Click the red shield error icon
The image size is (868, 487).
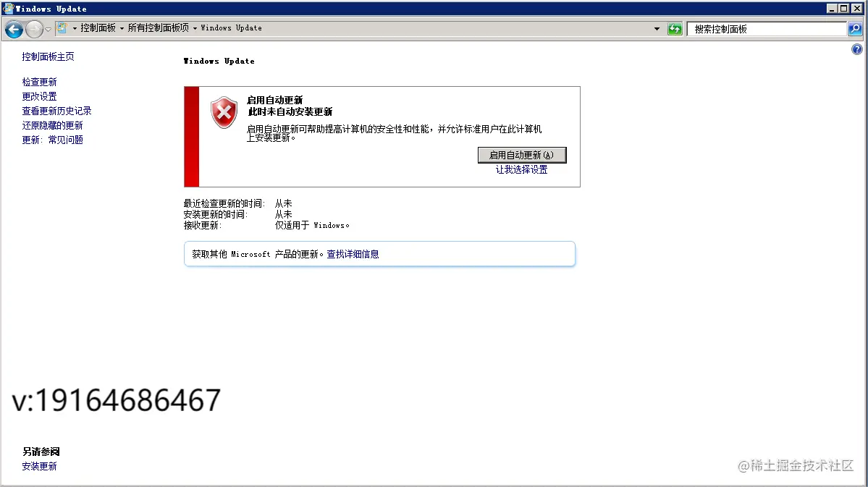(223, 112)
